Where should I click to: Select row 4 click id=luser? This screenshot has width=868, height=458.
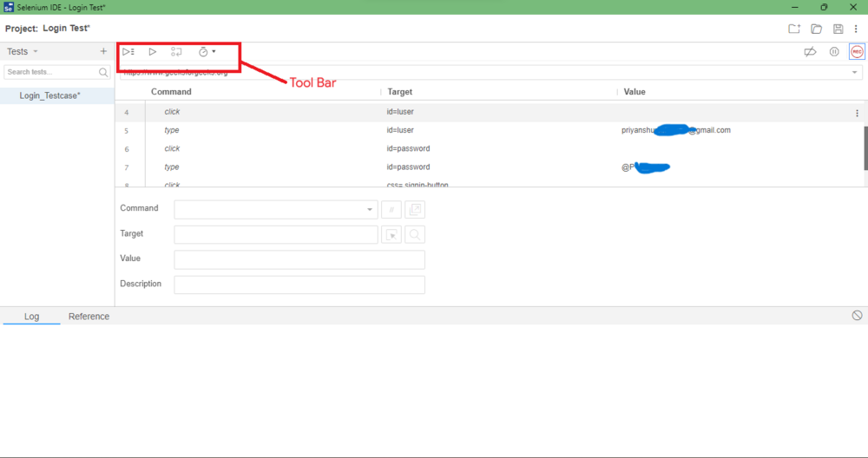click(490, 112)
